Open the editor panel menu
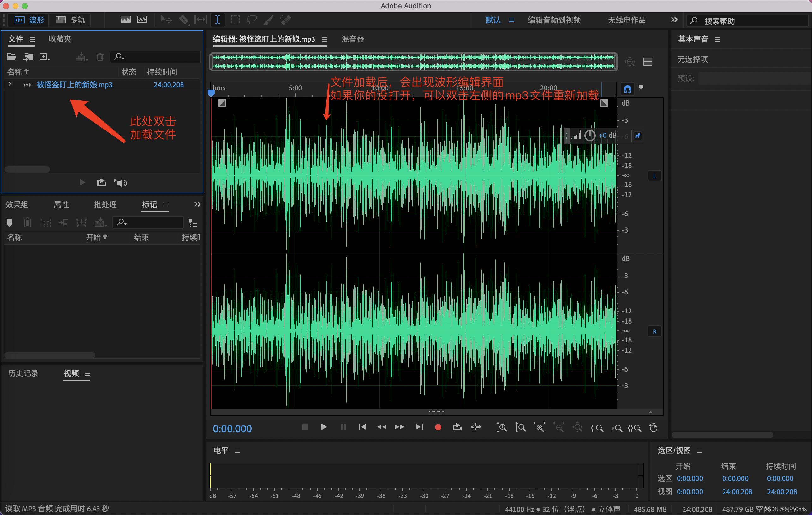Screen dimensions: 812x515 coord(325,39)
